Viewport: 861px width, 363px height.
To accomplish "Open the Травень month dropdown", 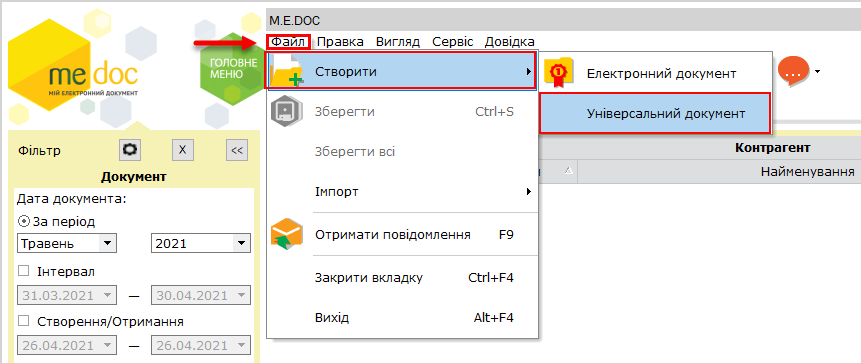I will point(67,243).
